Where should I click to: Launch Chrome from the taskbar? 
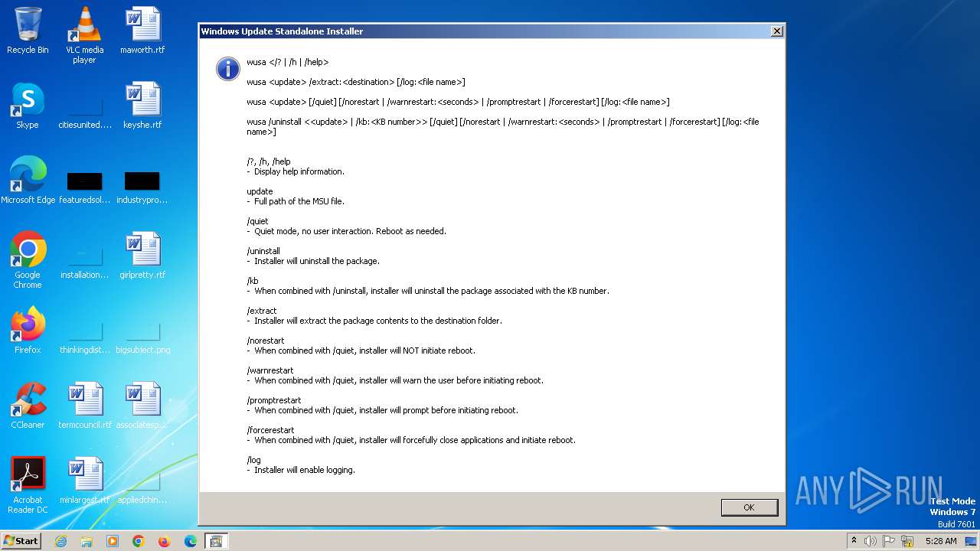tap(139, 541)
